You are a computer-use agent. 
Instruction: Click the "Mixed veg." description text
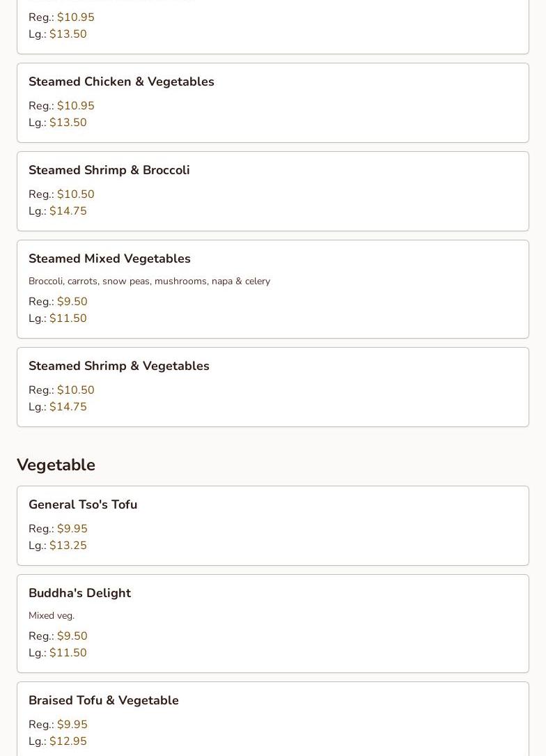point(52,616)
